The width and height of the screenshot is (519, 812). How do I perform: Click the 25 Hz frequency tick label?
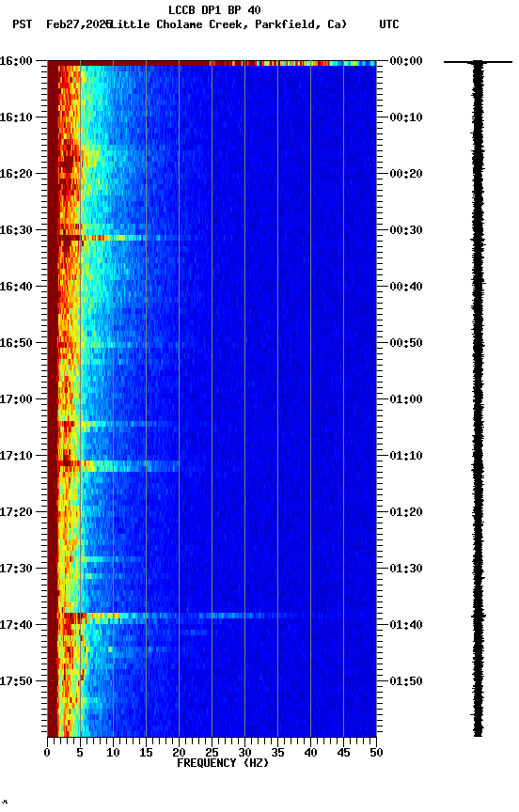click(212, 753)
